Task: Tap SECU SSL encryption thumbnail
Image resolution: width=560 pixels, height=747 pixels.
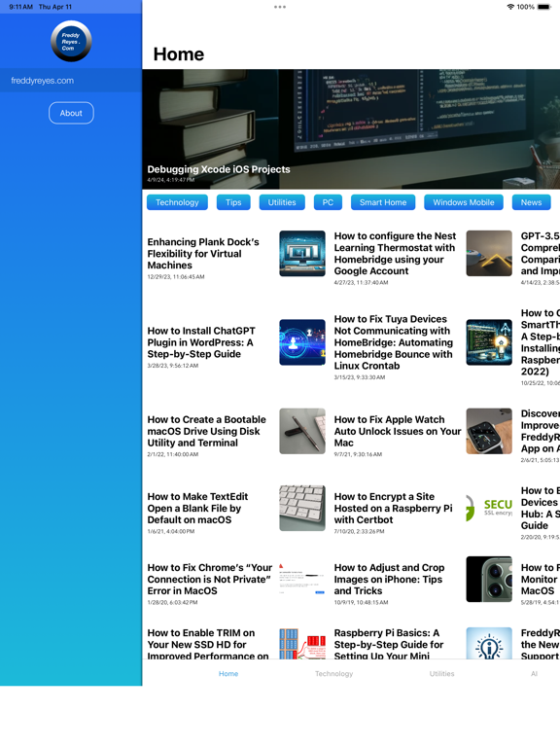Action: (x=489, y=509)
